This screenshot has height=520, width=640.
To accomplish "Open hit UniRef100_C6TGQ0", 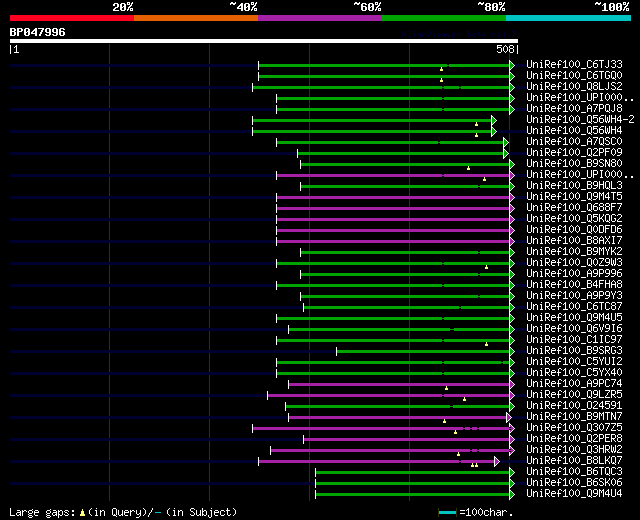I will pos(574,75).
